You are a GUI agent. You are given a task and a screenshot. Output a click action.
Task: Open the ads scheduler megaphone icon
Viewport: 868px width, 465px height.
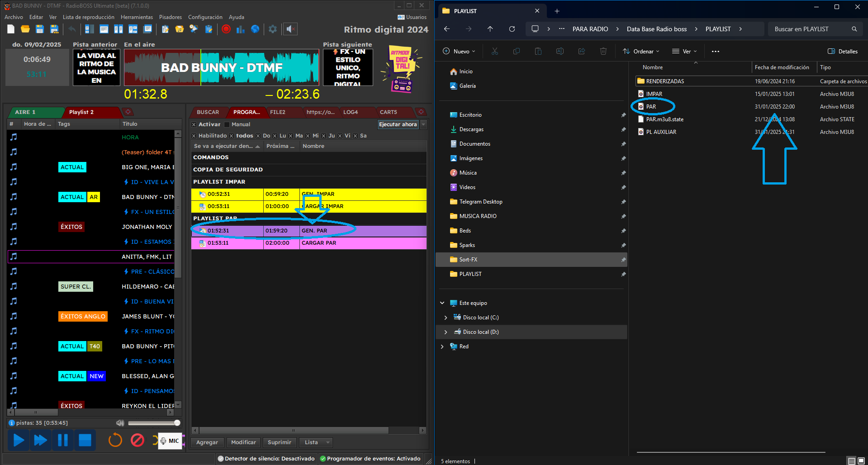(194, 29)
